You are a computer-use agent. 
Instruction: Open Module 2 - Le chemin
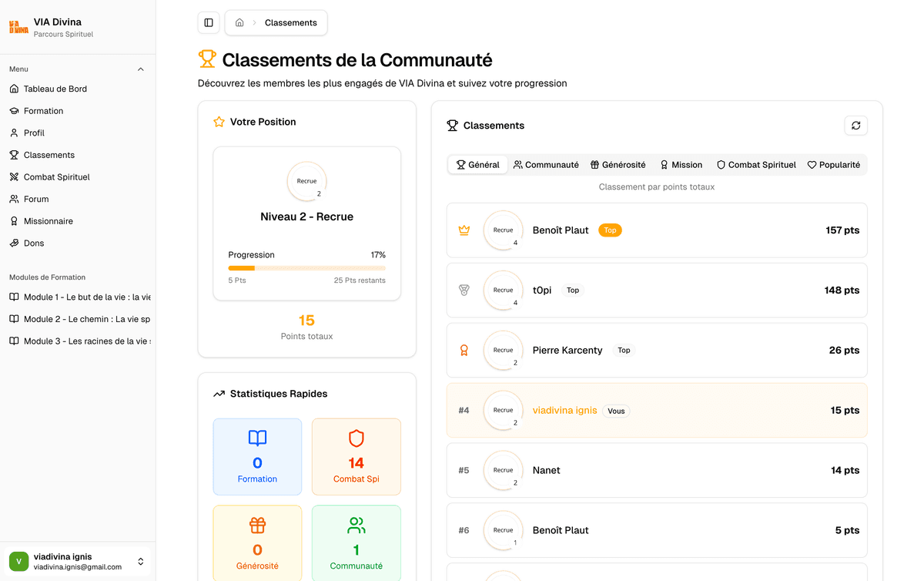(x=77, y=319)
